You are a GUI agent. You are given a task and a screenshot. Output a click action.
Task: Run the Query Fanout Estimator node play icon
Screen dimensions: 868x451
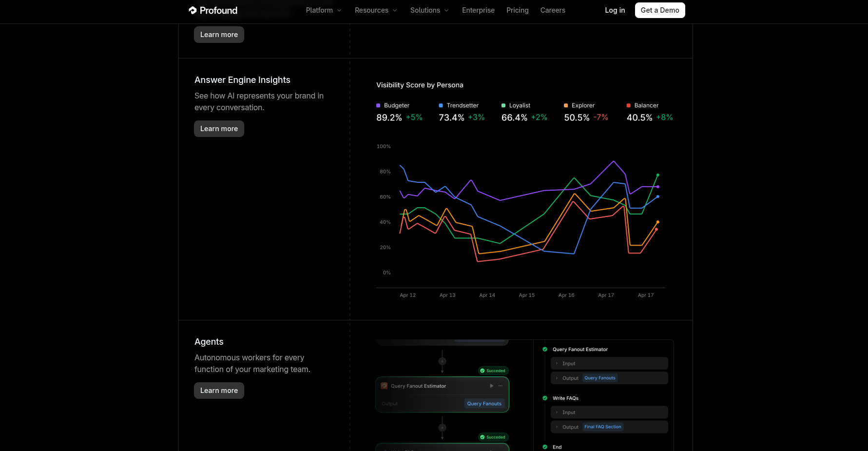(x=491, y=386)
